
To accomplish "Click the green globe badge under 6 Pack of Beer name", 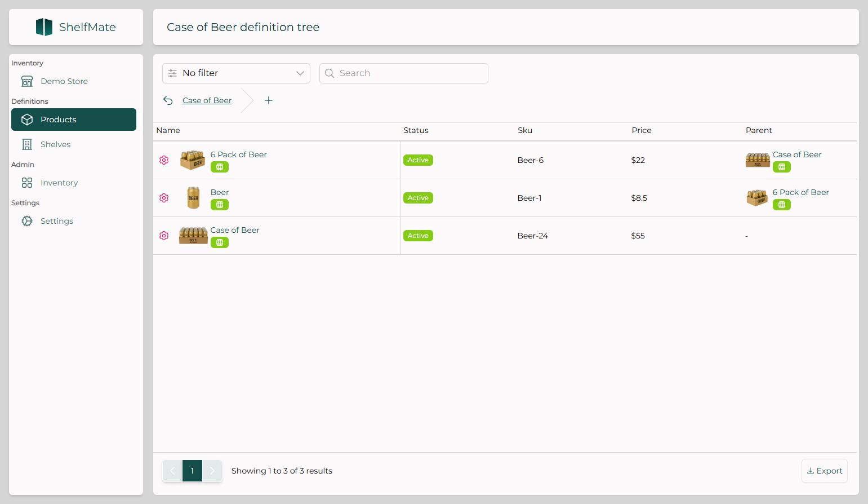I will [x=220, y=167].
